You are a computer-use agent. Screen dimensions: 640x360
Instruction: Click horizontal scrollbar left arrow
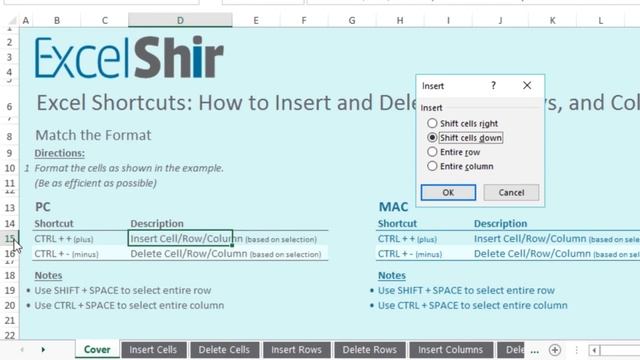[594, 350]
